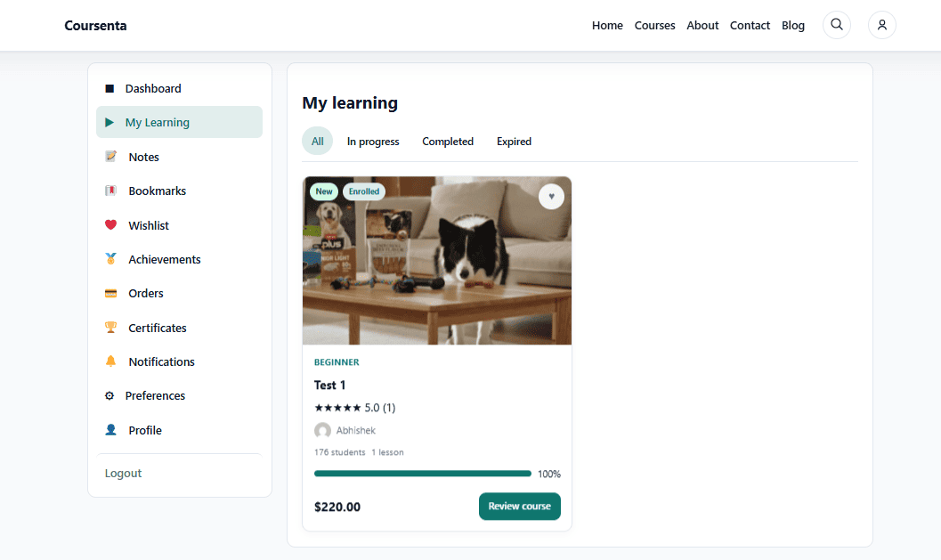This screenshot has width=941, height=560.
Task: Log out using the Logout link
Action: click(x=123, y=473)
